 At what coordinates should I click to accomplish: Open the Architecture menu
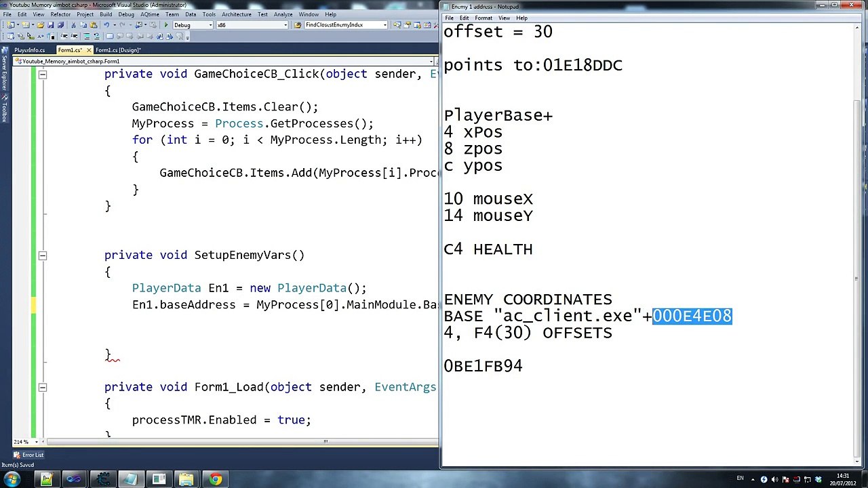tap(237, 14)
